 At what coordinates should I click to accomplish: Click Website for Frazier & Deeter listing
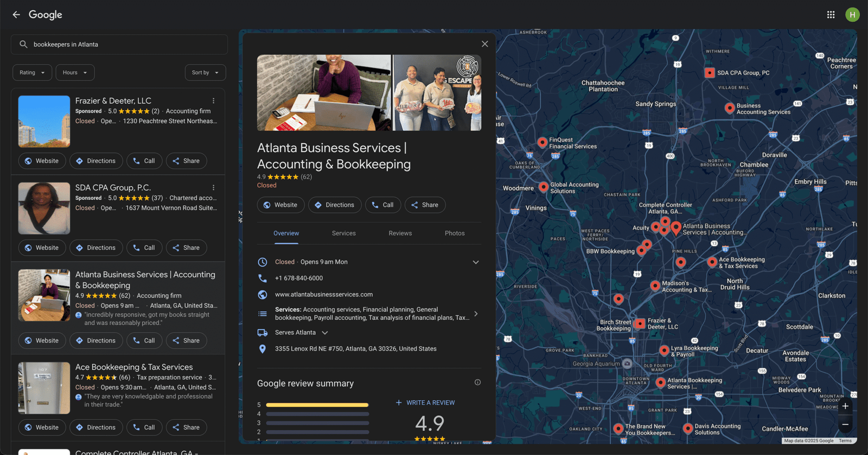tap(42, 161)
